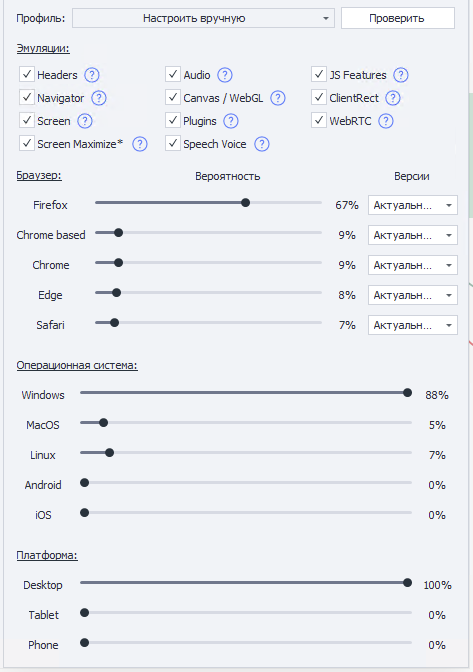Expand Firefox versions dropdown
Screen dimensions: 473x672
[413, 205]
